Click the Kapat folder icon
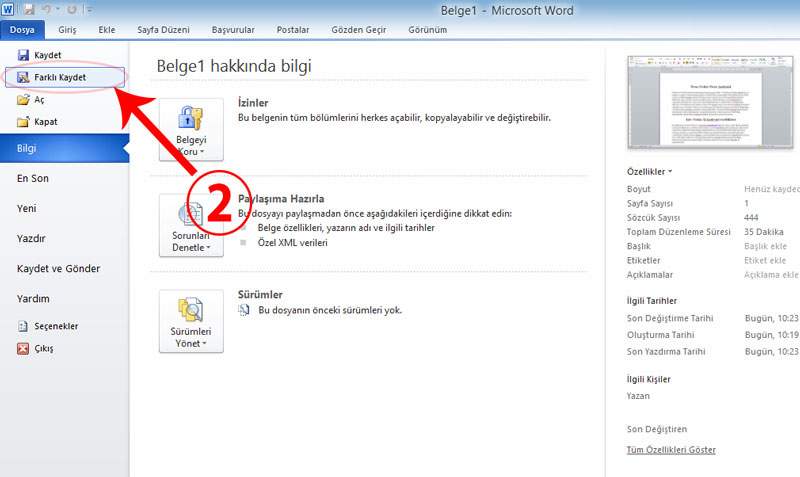This screenshot has height=477, width=800. coord(23,121)
